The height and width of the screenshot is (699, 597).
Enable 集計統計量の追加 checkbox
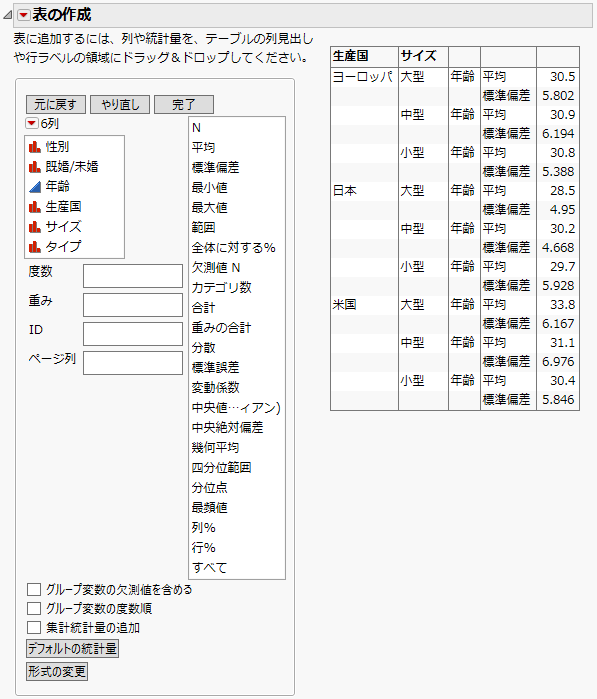34,628
